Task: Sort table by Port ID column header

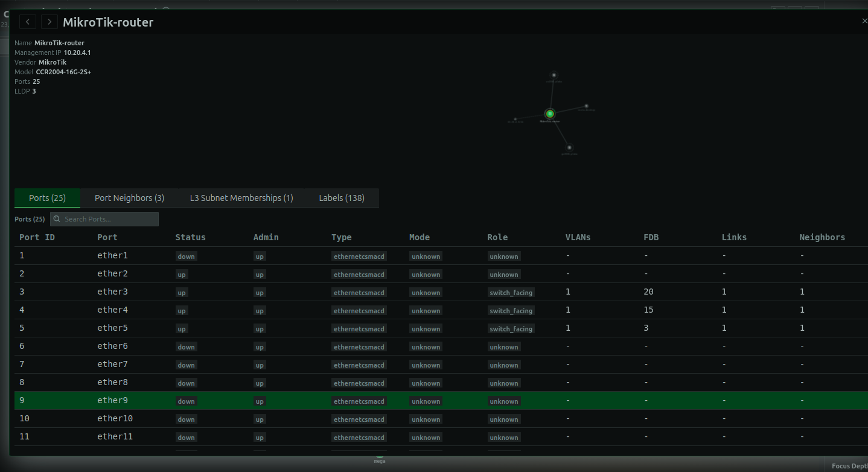Action: click(x=37, y=237)
